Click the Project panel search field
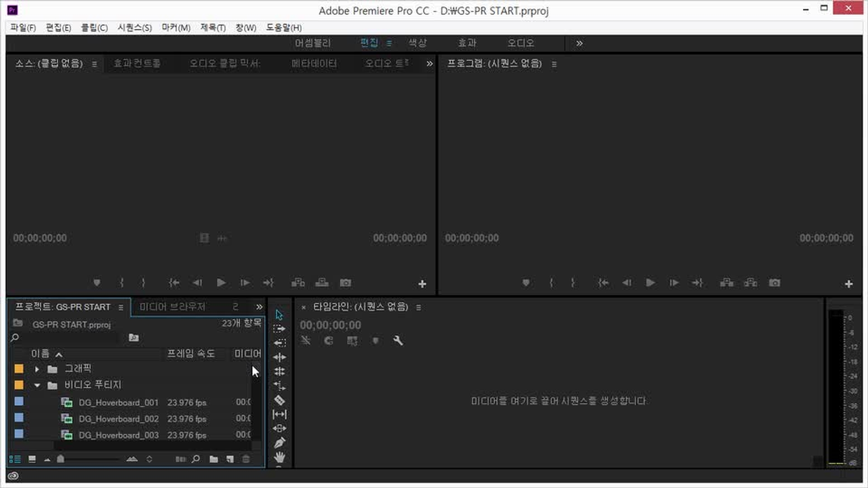868x488 pixels. 68,338
